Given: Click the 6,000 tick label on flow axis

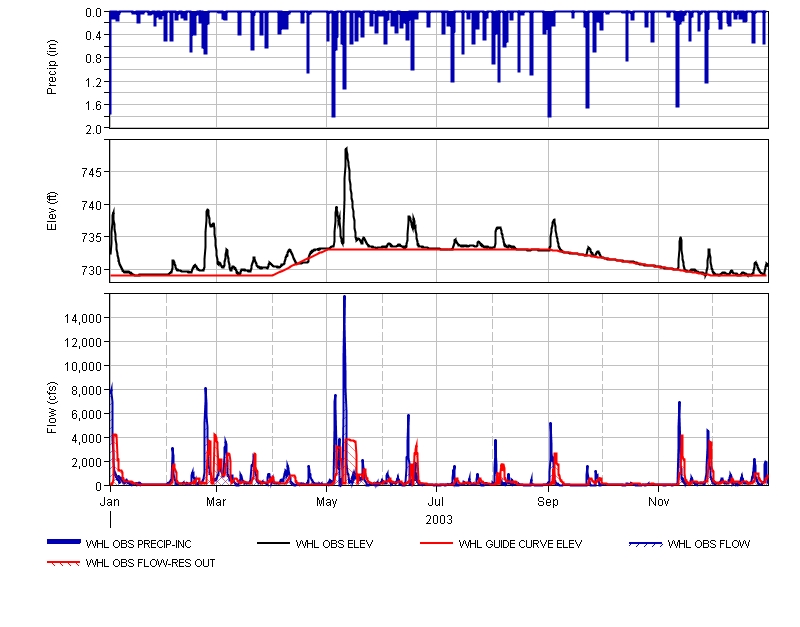Looking at the screenshot, I should tap(86, 415).
